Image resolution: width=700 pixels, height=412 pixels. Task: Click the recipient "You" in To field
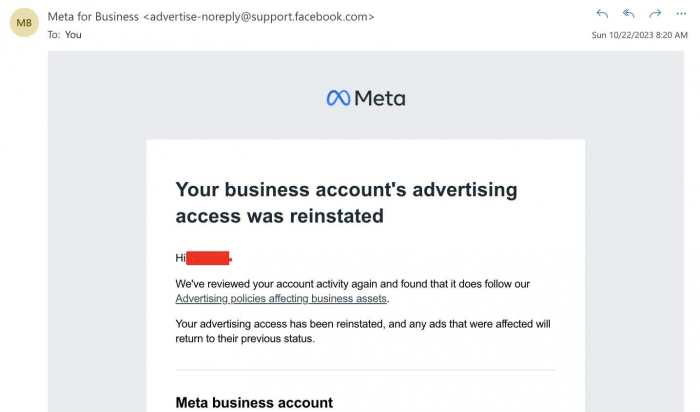[73, 34]
